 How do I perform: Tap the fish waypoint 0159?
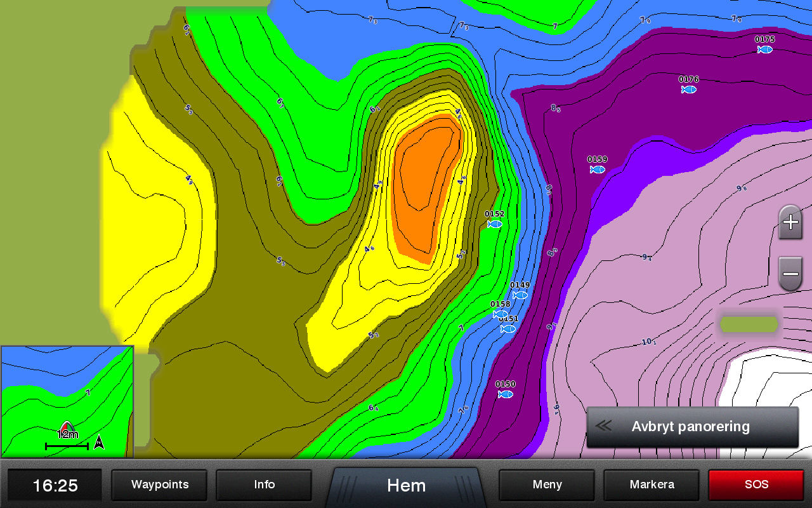(x=597, y=169)
